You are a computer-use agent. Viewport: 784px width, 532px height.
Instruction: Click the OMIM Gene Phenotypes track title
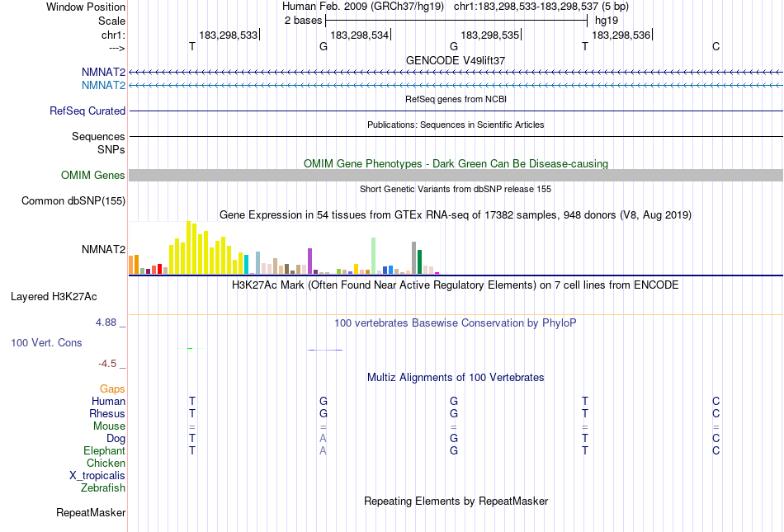pyautogui.click(x=456, y=164)
